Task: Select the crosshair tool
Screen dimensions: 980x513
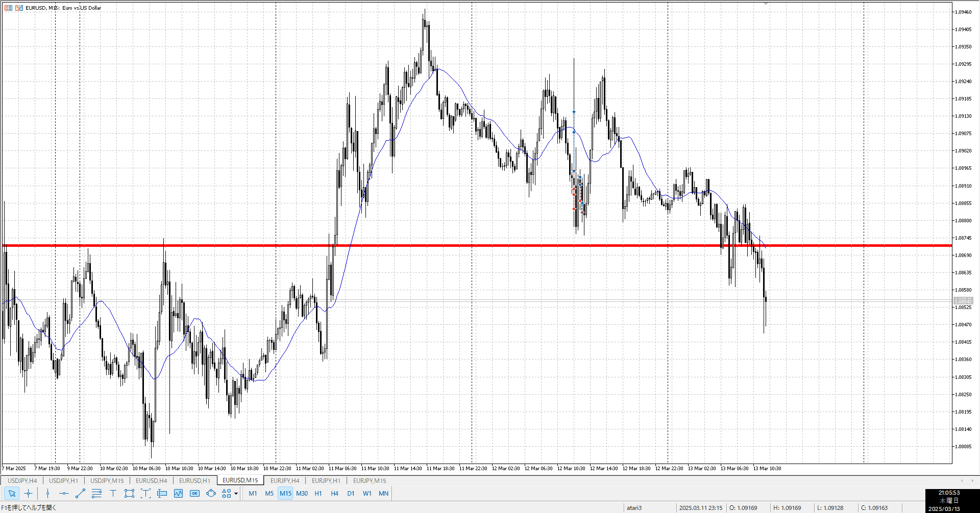Action: pos(29,493)
